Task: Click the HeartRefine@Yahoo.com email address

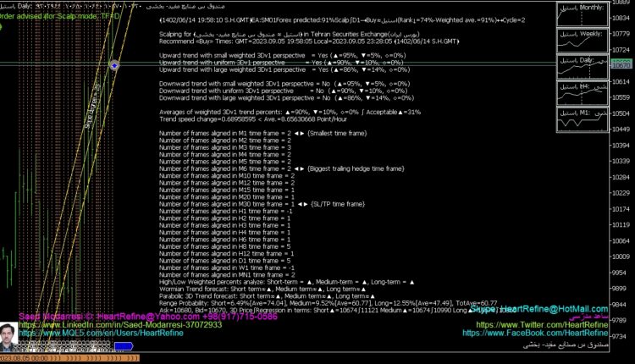Action: (110, 316)
